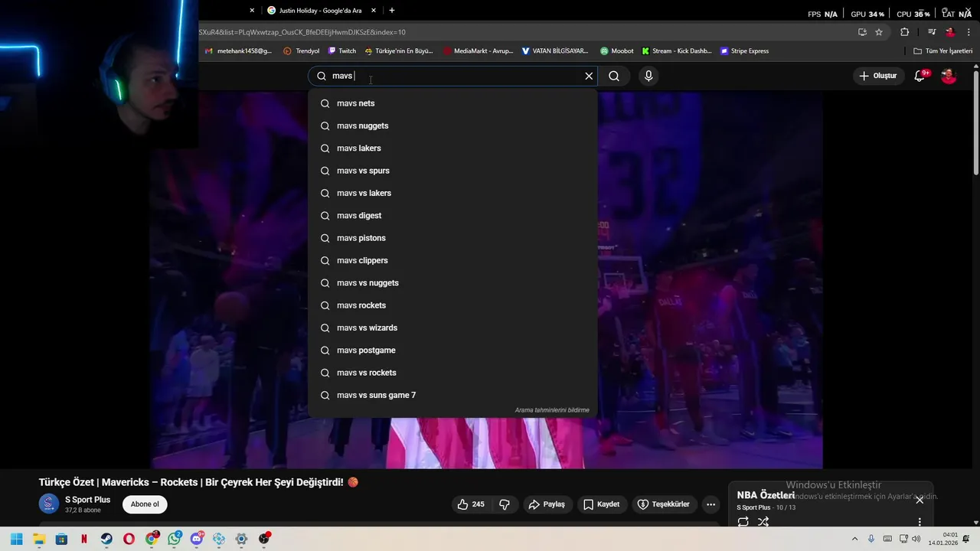Open the YouTube account avatar menu
This screenshot has height=551, width=980.
(949, 76)
